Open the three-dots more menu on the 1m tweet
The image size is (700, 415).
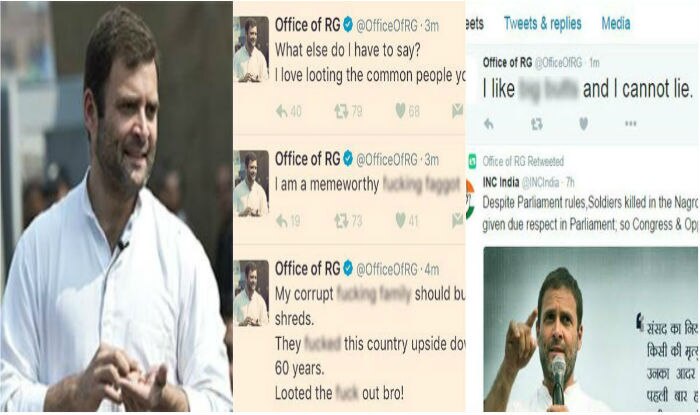tap(630, 124)
